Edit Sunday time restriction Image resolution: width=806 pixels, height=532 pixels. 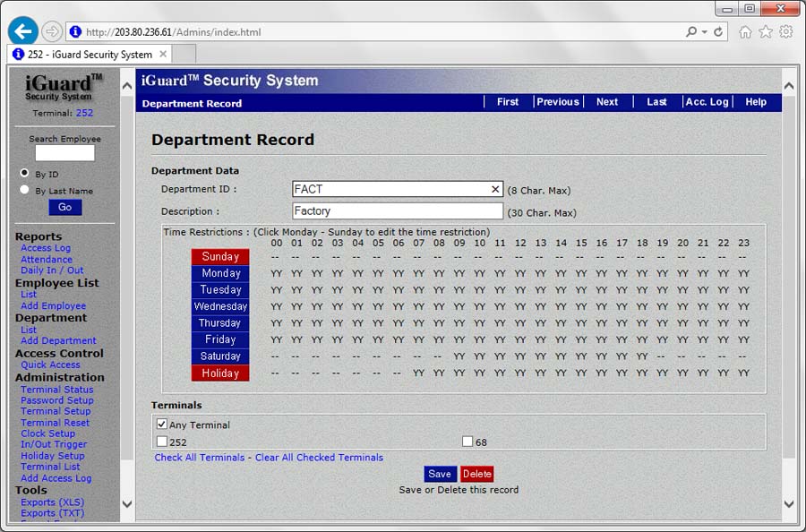[x=220, y=256]
